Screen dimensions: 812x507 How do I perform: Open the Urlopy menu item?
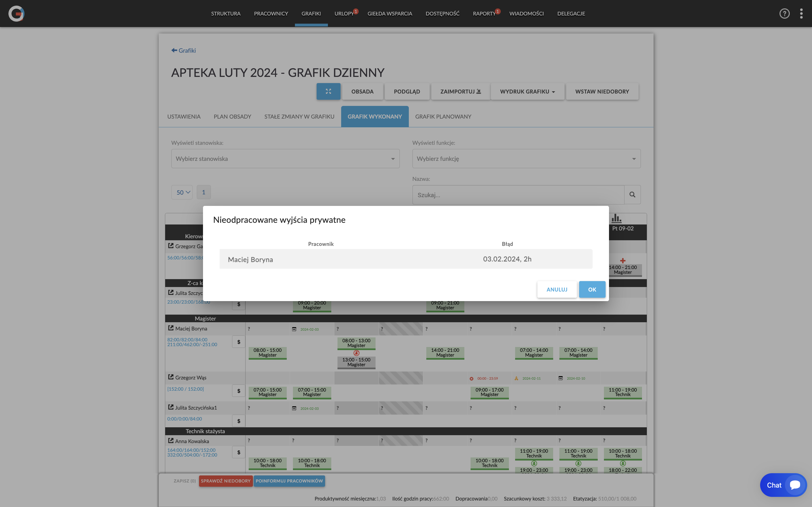pos(344,14)
